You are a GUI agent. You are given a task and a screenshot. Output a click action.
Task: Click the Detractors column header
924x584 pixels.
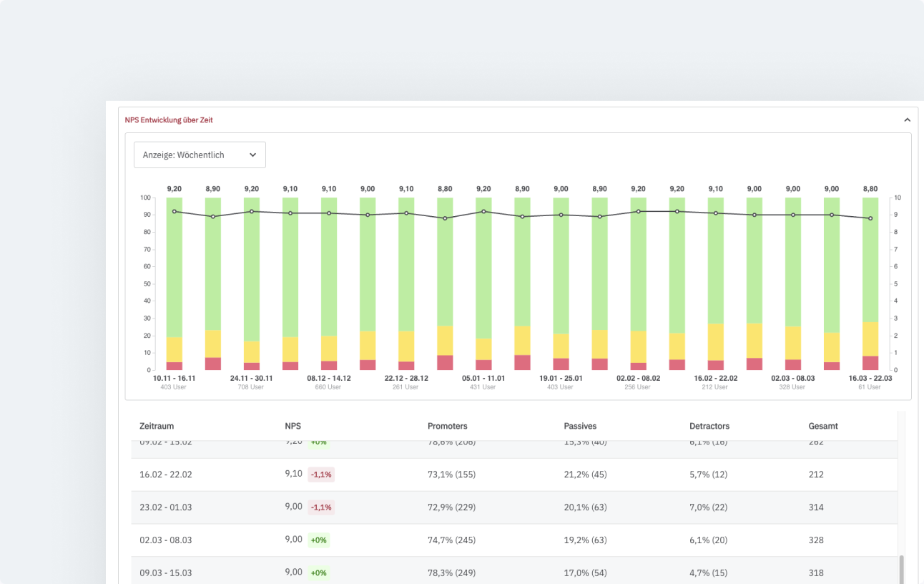pos(709,426)
